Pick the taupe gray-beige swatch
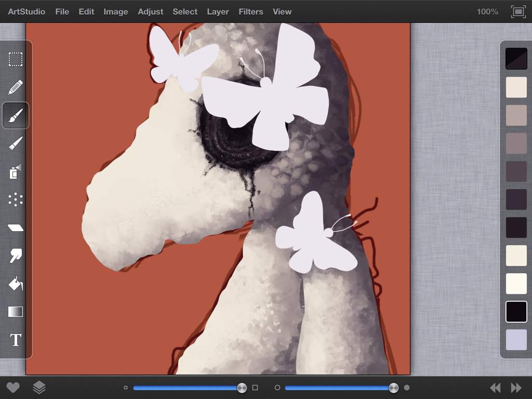The width and height of the screenshot is (532, 399). 516,115
